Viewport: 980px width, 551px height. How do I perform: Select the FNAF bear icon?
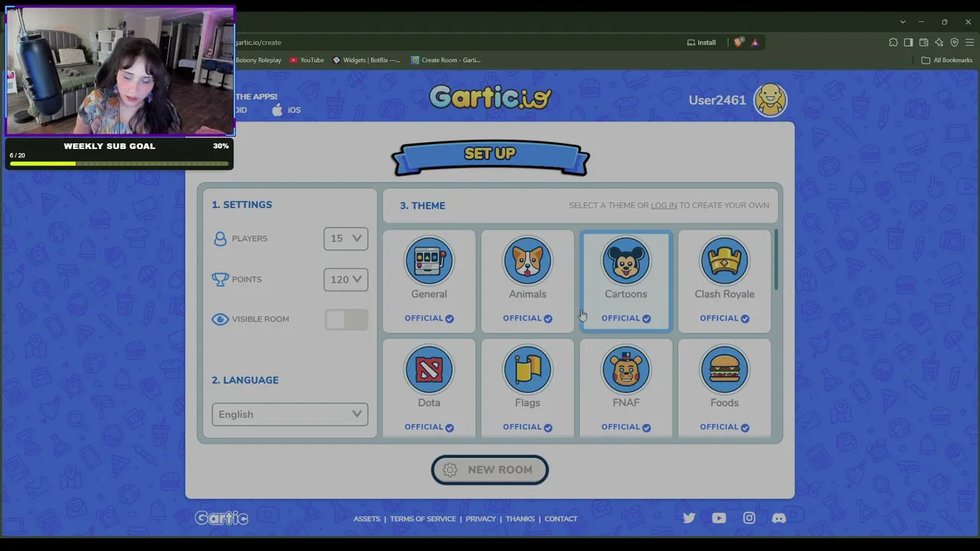[x=626, y=370]
